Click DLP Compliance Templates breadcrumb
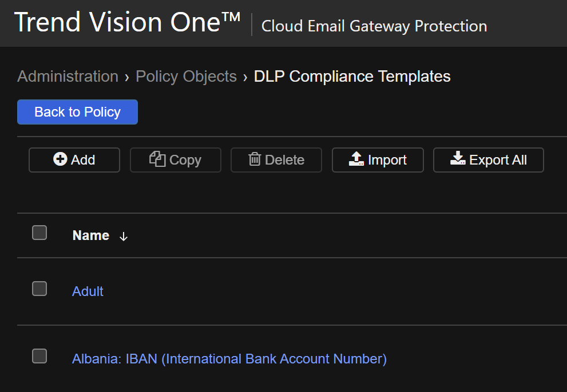This screenshot has height=392, width=567. pyautogui.click(x=352, y=77)
